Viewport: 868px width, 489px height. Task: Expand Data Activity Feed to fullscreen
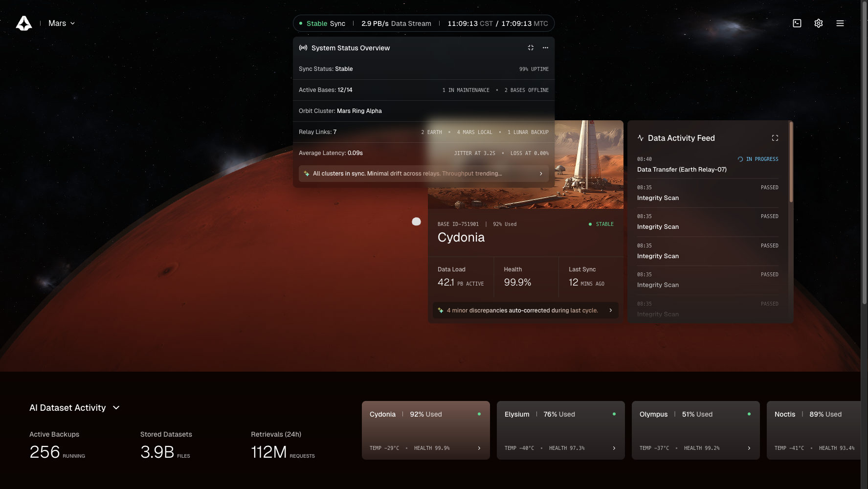coord(775,138)
